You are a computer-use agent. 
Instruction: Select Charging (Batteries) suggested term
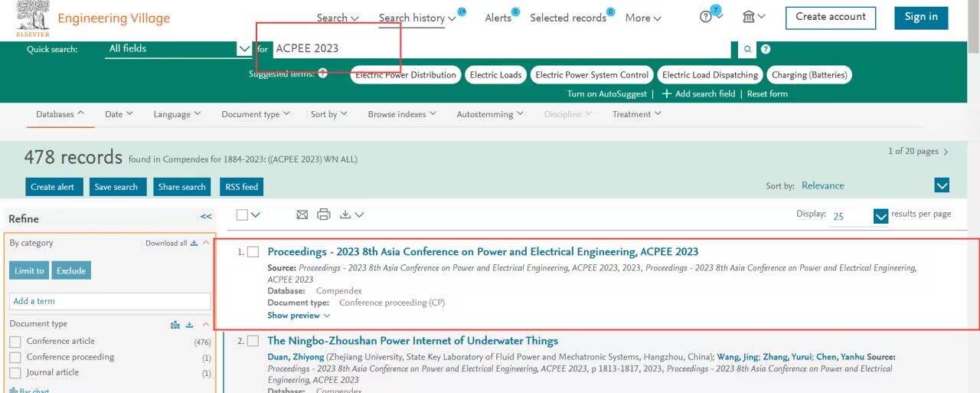810,74
